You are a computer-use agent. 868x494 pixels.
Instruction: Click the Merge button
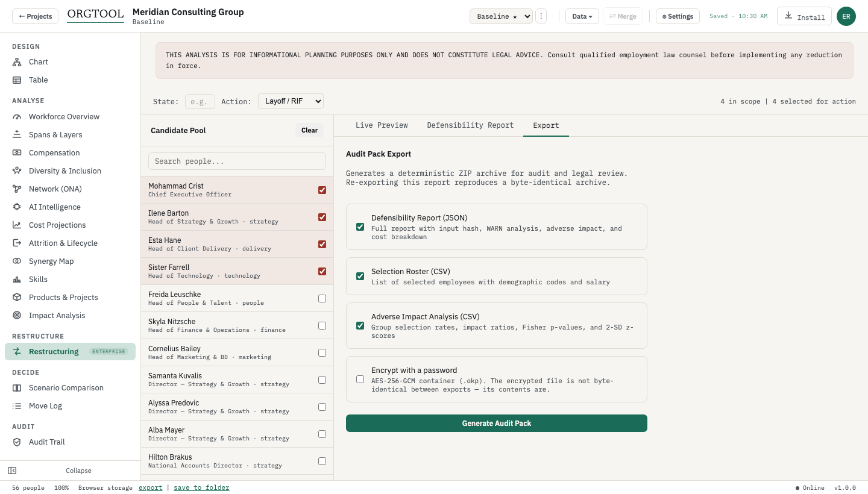pos(623,16)
